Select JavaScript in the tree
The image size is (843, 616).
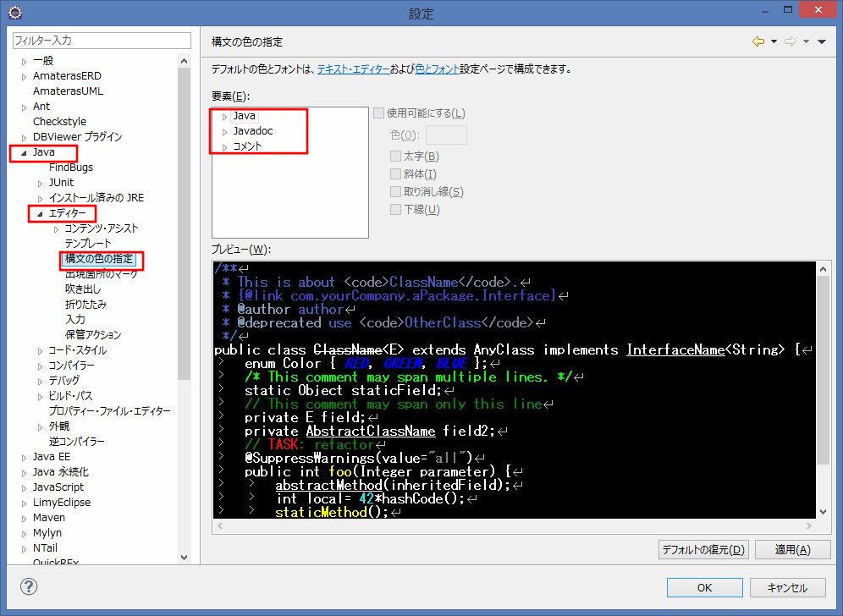pyautogui.click(x=58, y=487)
